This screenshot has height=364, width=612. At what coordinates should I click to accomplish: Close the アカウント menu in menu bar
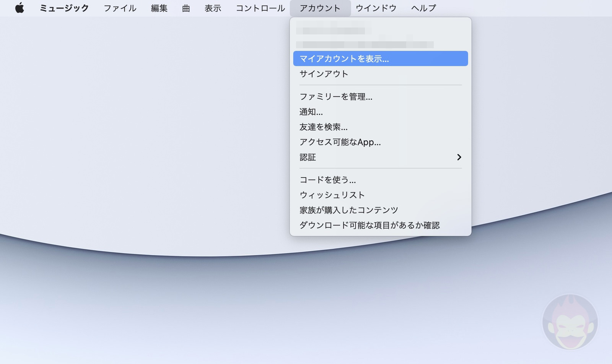(x=320, y=8)
